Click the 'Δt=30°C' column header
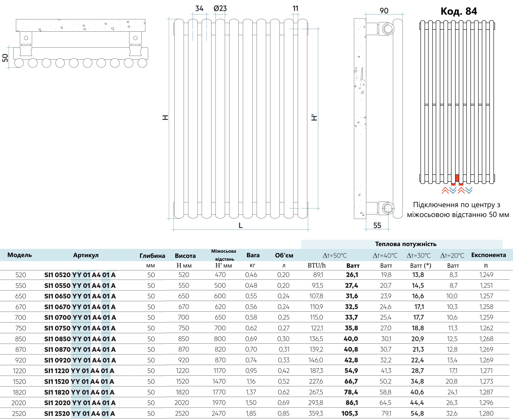Viewport: 513px width, 420px height. (x=418, y=255)
